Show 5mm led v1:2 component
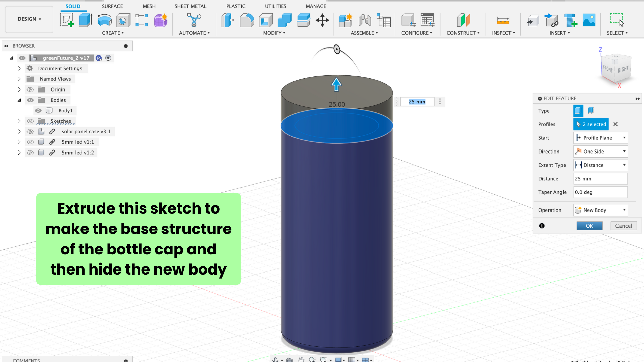 (30, 153)
